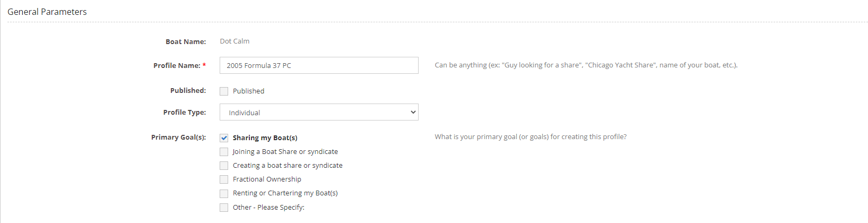The height and width of the screenshot is (223, 868).
Task: Tick the Other - Please Specify checkbox
Action: pos(224,208)
